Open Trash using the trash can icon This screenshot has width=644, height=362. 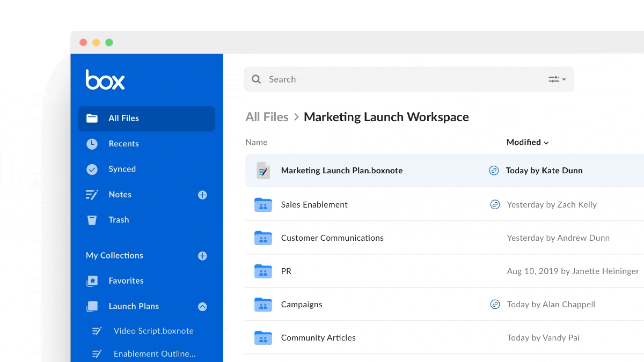click(92, 219)
